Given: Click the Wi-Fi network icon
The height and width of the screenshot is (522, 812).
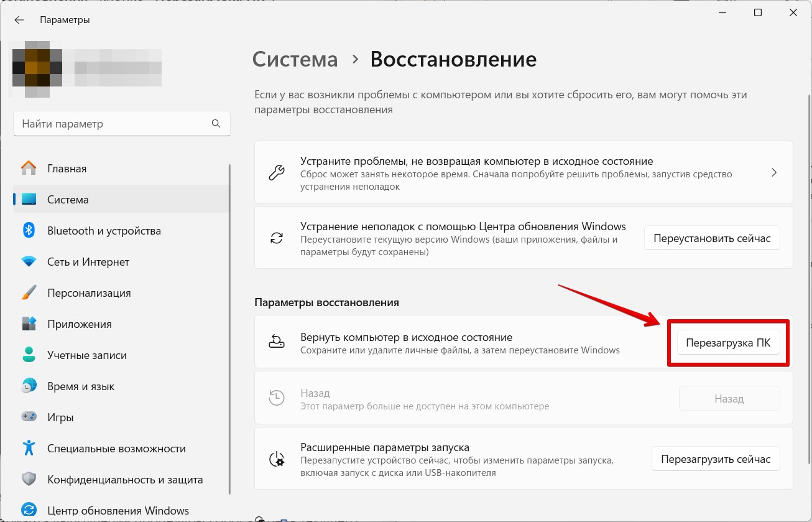Looking at the screenshot, I should [29, 262].
